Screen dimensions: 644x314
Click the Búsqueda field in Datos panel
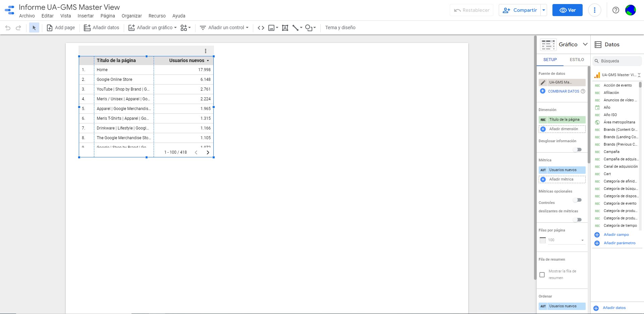pyautogui.click(x=617, y=61)
